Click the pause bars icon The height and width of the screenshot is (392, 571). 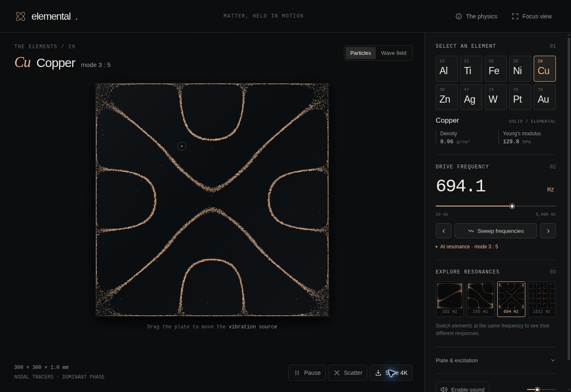click(297, 373)
